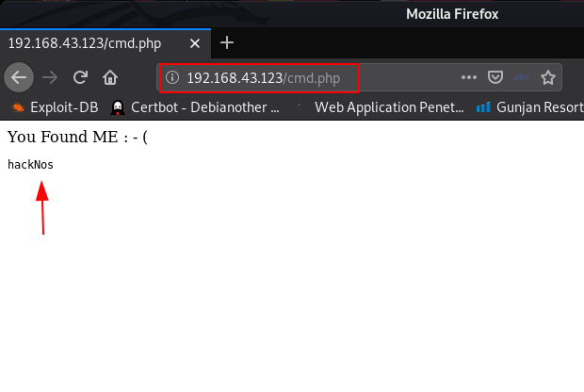Close the 192.168.43.123/cmd.php tab
The height and width of the screenshot is (392, 584).
195,43
